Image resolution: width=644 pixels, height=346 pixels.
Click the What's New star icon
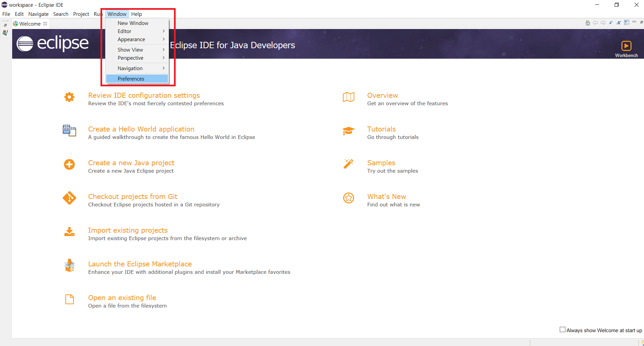click(349, 198)
